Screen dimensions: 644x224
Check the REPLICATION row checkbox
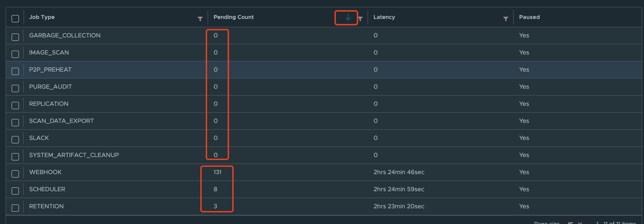(15, 105)
